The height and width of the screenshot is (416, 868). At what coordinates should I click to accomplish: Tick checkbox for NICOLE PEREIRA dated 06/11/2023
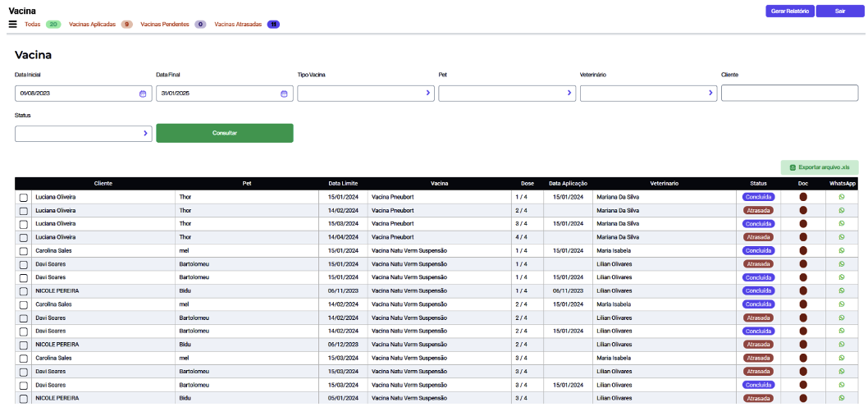coord(23,291)
